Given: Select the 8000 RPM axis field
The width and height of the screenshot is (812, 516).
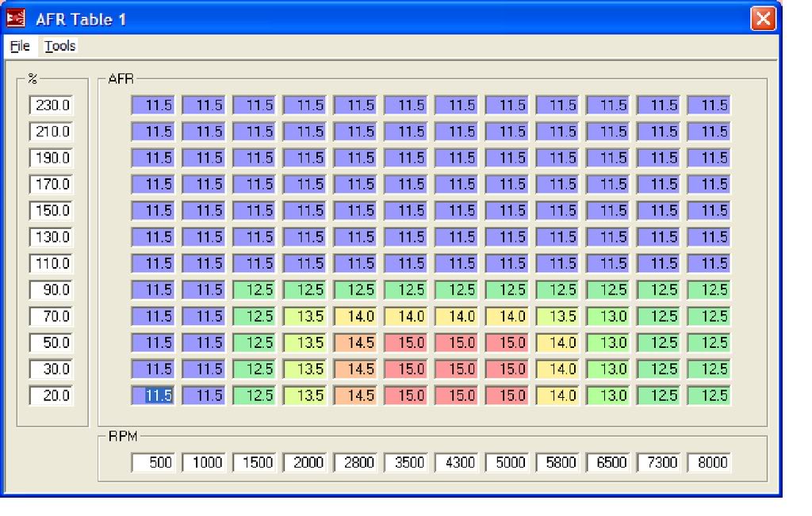Looking at the screenshot, I should tap(710, 462).
